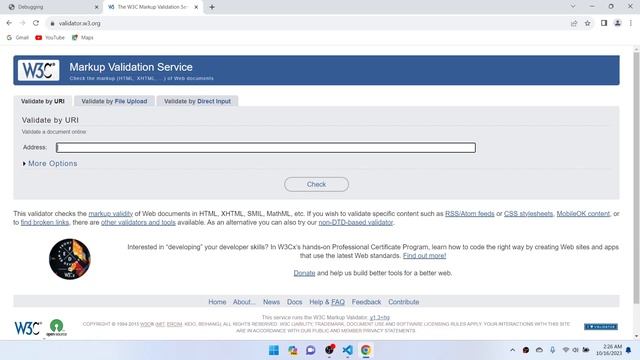Go to Home in footer menu
640x360 pixels.
(217, 302)
